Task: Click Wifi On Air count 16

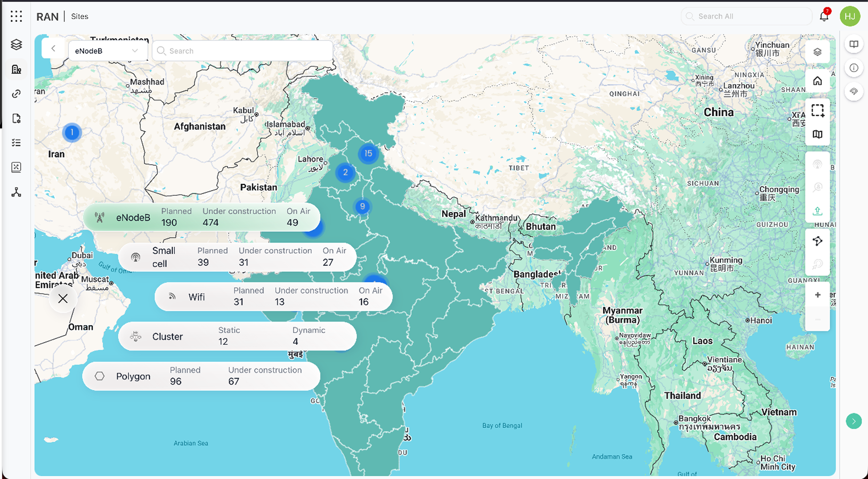Action: click(364, 302)
